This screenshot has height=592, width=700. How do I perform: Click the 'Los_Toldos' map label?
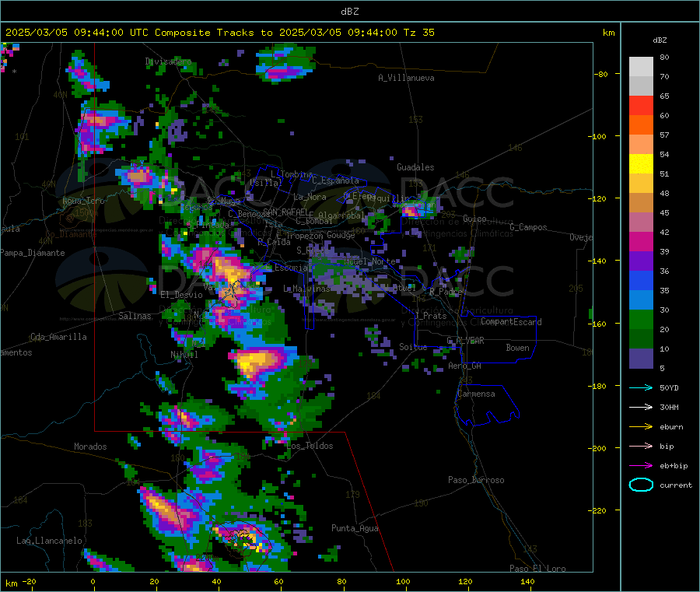click(310, 446)
